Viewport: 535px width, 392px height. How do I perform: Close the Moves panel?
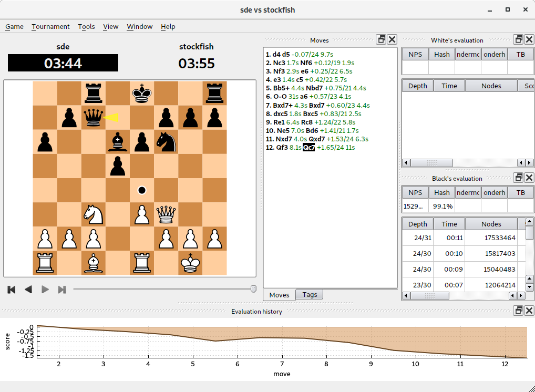tap(393, 39)
